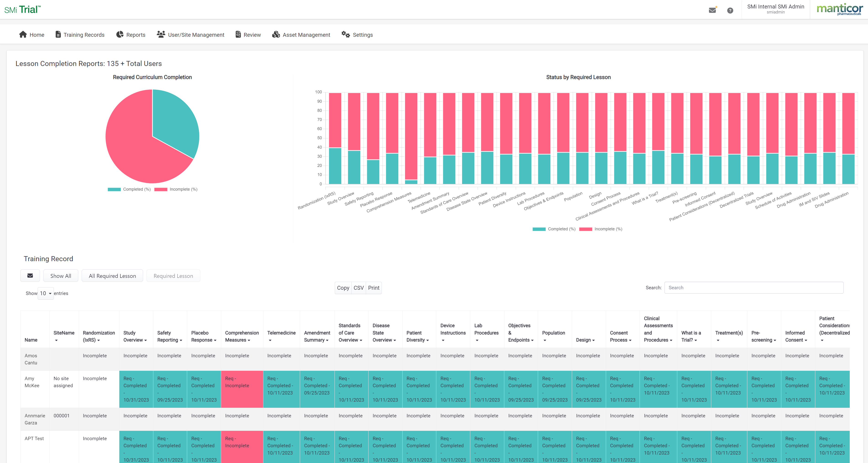This screenshot has height=463, width=868.
Task: Click the Home house icon
Action: pyautogui.click(x=23, y=34)
